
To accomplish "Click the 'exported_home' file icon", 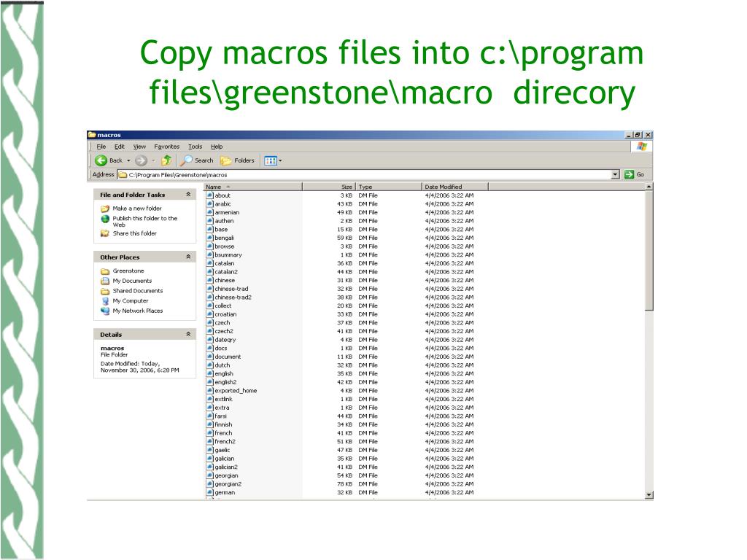I will pyautogui.click(x=209, y=391).
